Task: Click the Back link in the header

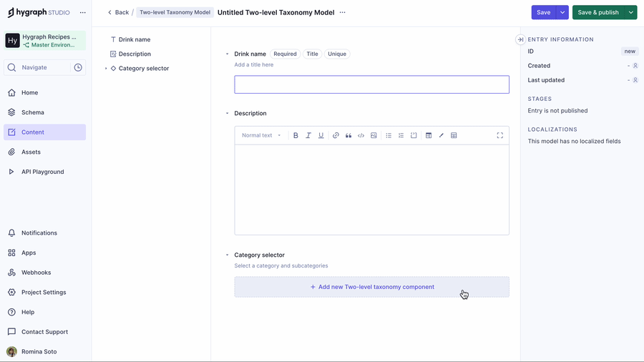Action: pyautogui.click(x=118, y=12)
